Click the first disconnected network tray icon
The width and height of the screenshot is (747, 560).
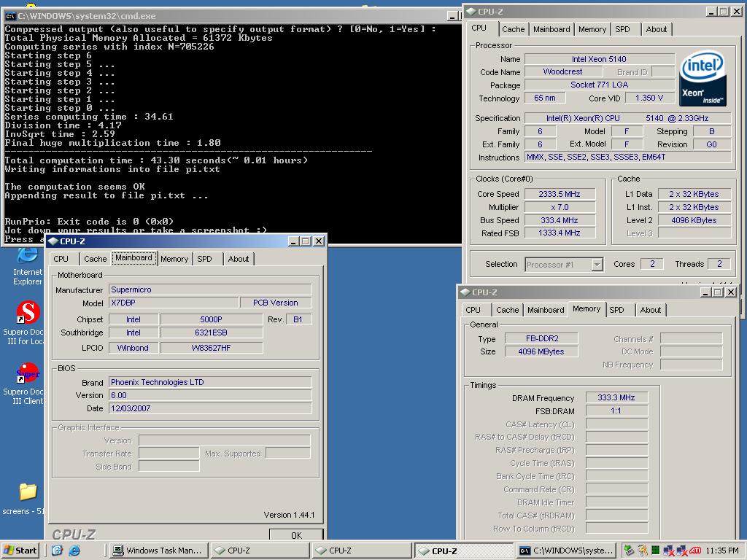(669, 551)
